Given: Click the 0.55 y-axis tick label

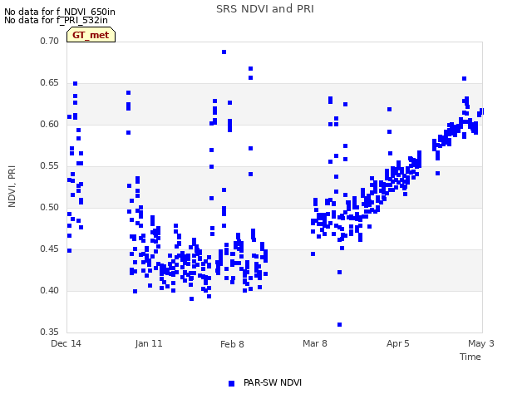Looking at the screenshot, I should (x=50, y=166).
